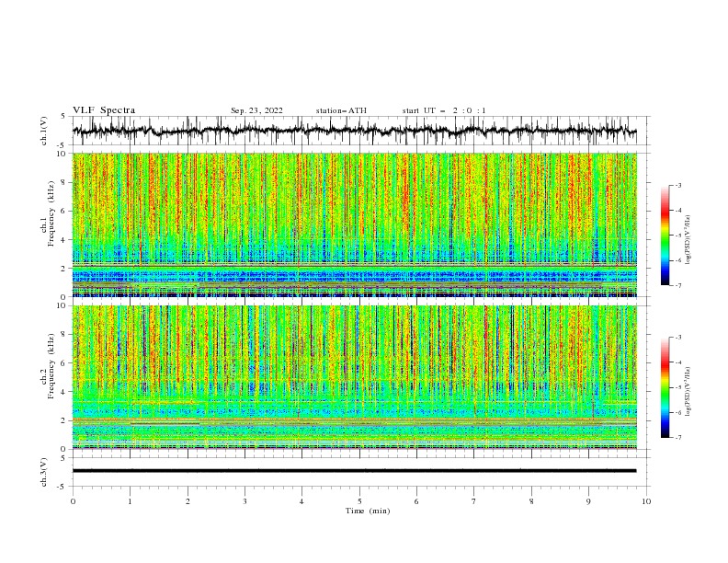Click the ch.2 color scale bar
728x563 pixels.
[665, 387]
